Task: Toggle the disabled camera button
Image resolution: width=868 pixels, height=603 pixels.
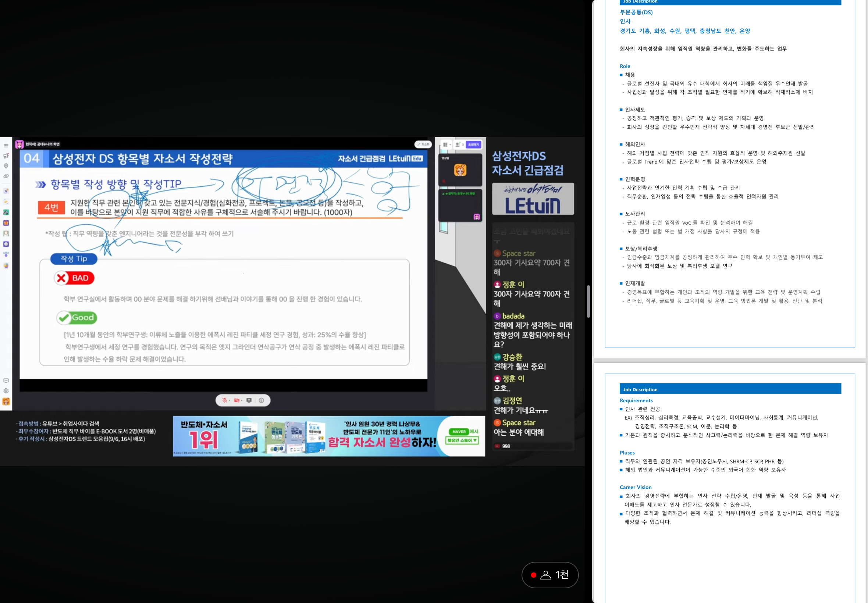Action: click(236, 400)
